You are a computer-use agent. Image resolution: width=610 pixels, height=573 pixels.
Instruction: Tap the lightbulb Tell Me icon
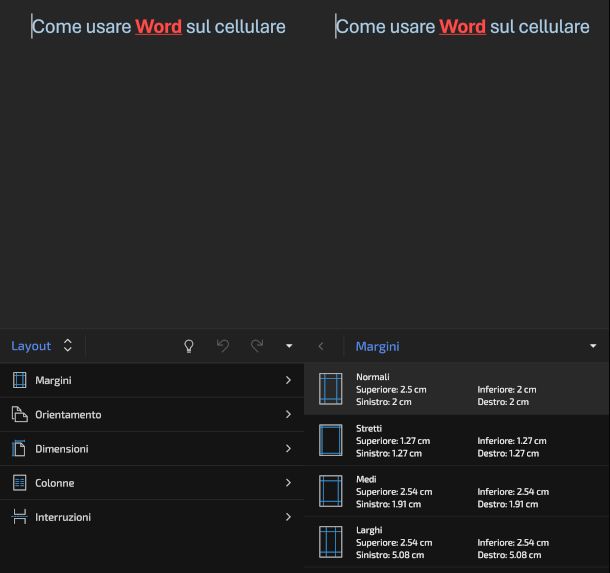(189, 346)
